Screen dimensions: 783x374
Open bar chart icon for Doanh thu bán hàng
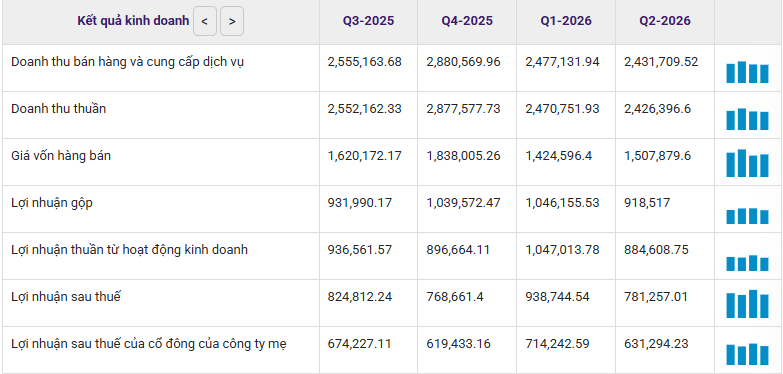(747, 72)
